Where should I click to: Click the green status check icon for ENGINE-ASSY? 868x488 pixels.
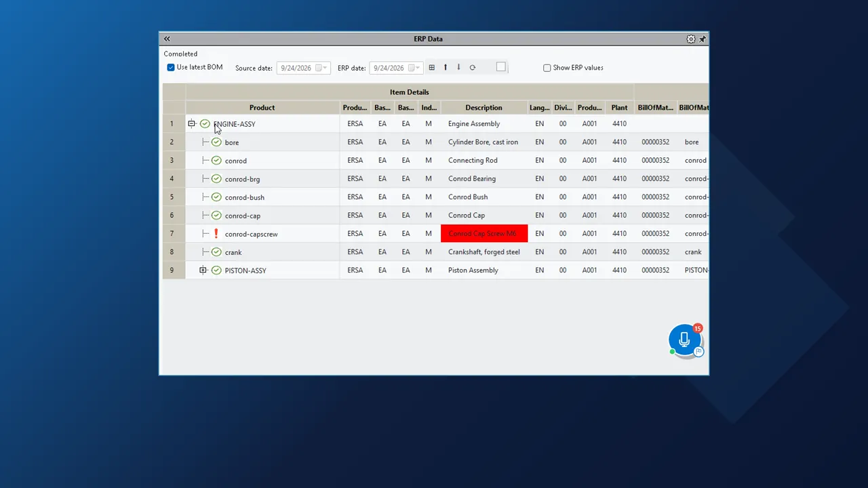coord(205,124)
